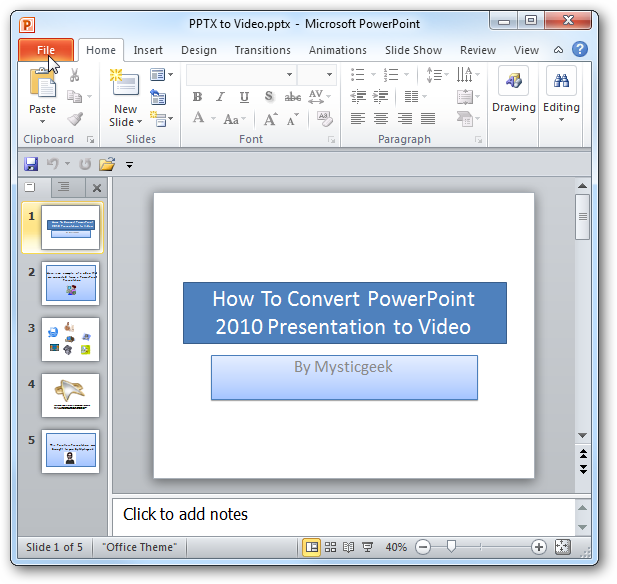Image resolution: width=617 pixels, height=584 pixels.
Task: Open the font name combo box
Action: click(241, 74)
